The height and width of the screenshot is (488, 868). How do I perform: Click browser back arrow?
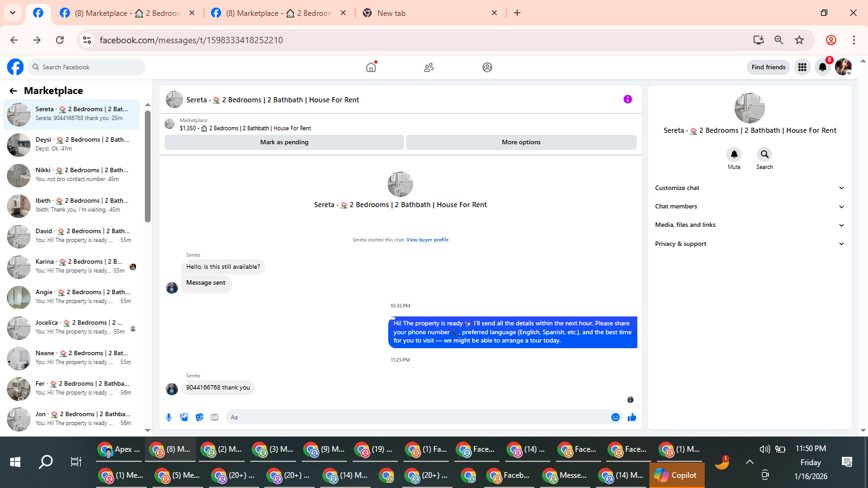14,40
